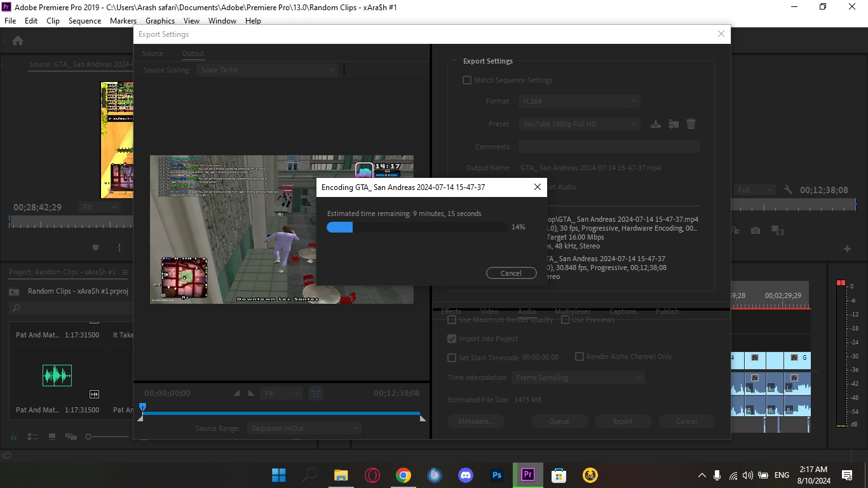Toggle Use Previews checkbox
This screenshot has width=868, height=488.
566,320
